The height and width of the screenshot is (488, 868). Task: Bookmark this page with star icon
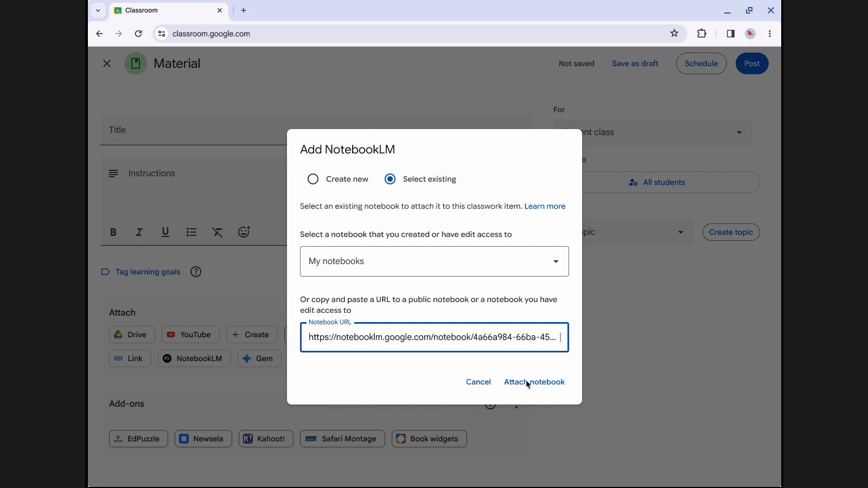[674, 34]
